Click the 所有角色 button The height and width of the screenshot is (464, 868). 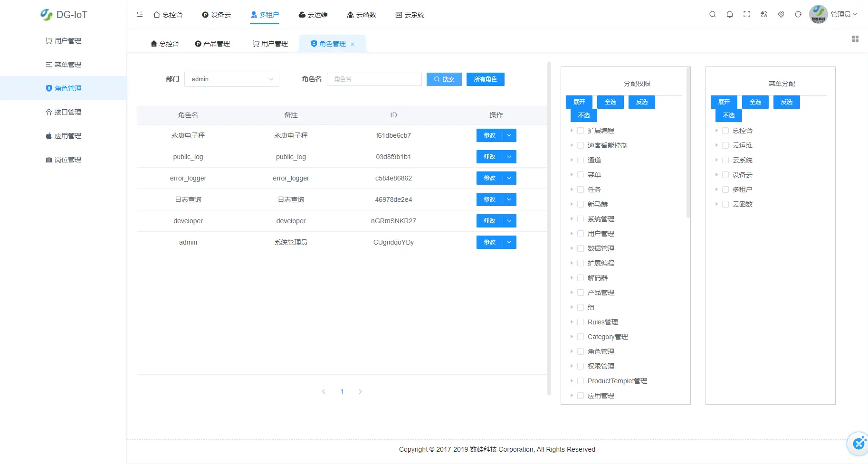coord(485,79)
